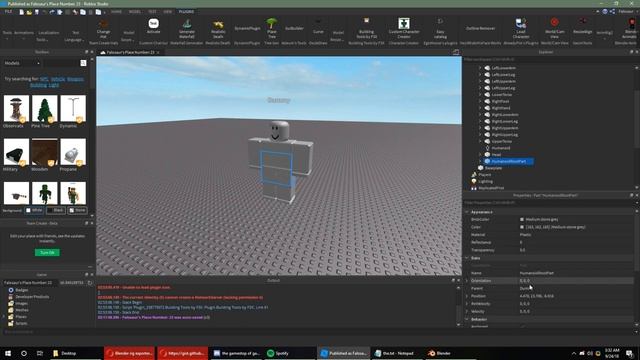This screenshot has width=640, height=360.
Task: Switch to the MODEL ribbon tab
Action: (x=135, y=11)
